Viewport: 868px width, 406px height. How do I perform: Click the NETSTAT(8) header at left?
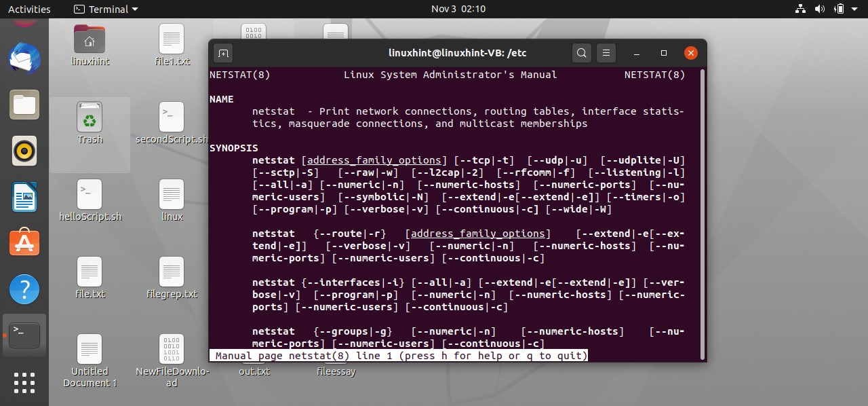click(240, 75)
